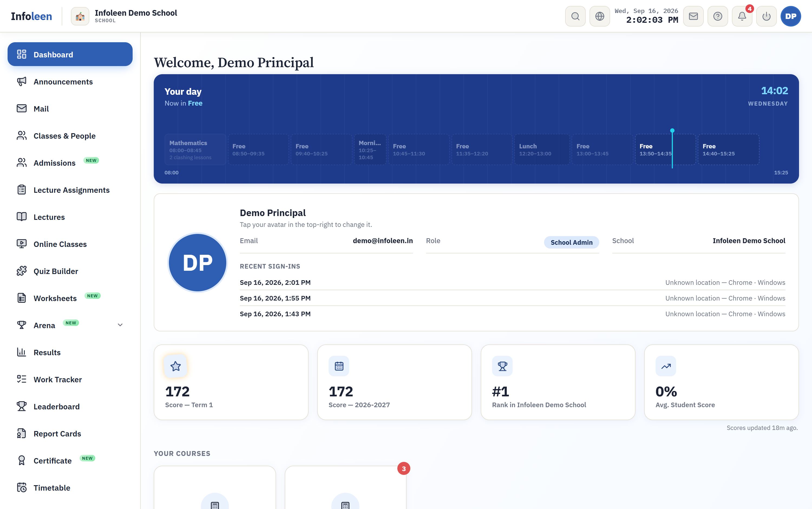
Task: Click the large DP profile avatar
Action: 198,263
